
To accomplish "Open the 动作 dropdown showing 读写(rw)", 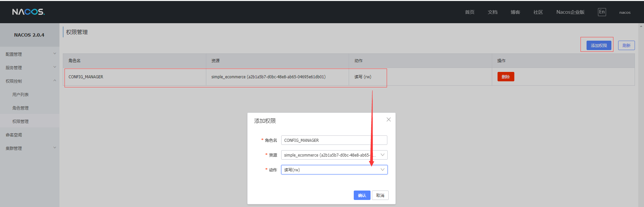I will coord(334,170).
